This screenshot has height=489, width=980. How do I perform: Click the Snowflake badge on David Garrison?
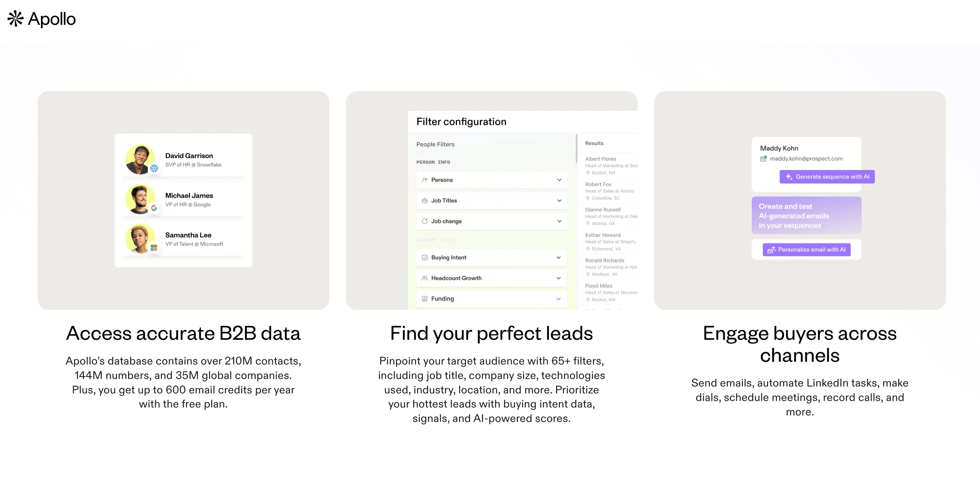point(154,168)
